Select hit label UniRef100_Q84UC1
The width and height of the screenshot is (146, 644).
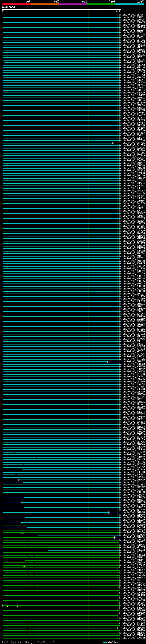[134, 25]
